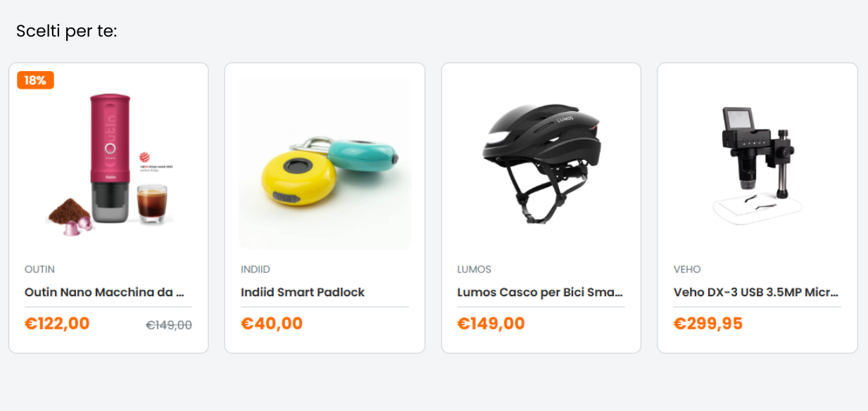Click the €40,00 padlock price
This screenshot has height=411, width=868.
[272, 324]
